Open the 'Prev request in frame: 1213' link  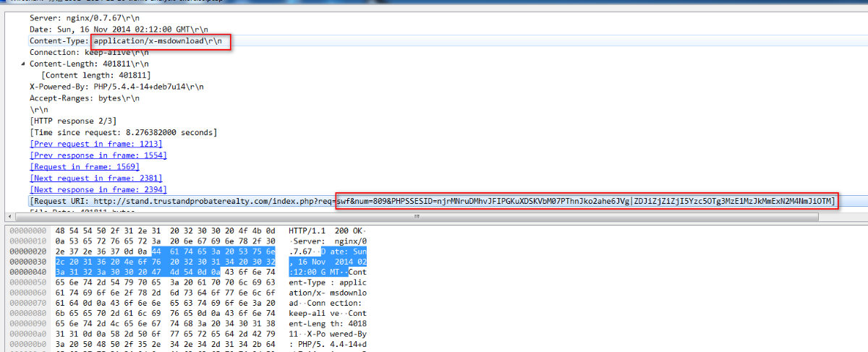click(x=95, y=144)
